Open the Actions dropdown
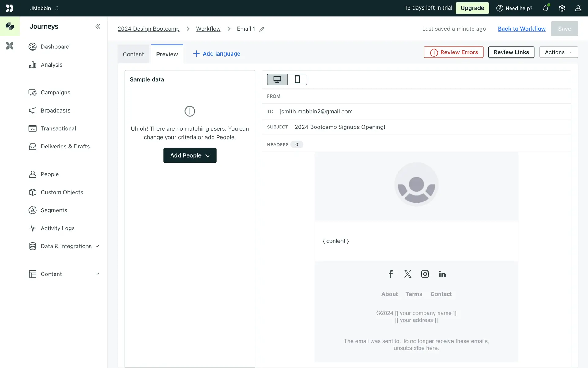The image size is (588, 368). point(558,52)
